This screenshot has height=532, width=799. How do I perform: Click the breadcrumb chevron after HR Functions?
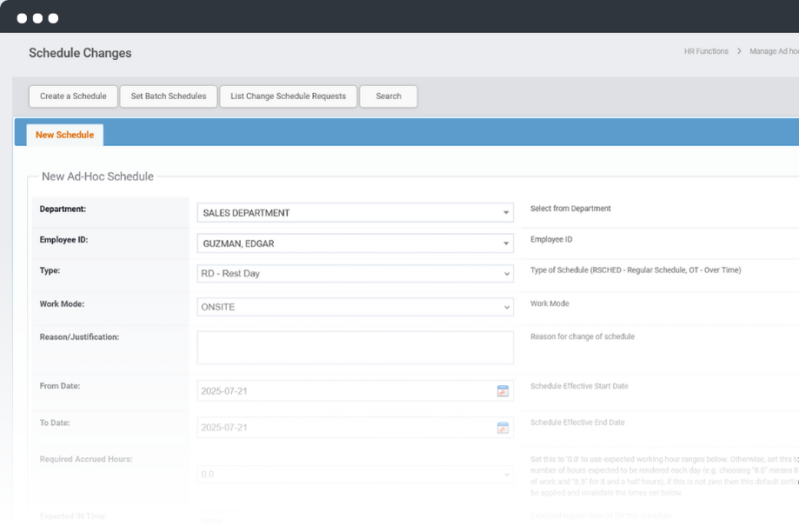click(x=740, y=51)
